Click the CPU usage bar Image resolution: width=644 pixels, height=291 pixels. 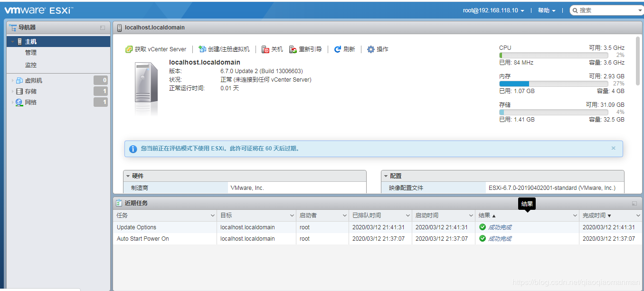553,55
